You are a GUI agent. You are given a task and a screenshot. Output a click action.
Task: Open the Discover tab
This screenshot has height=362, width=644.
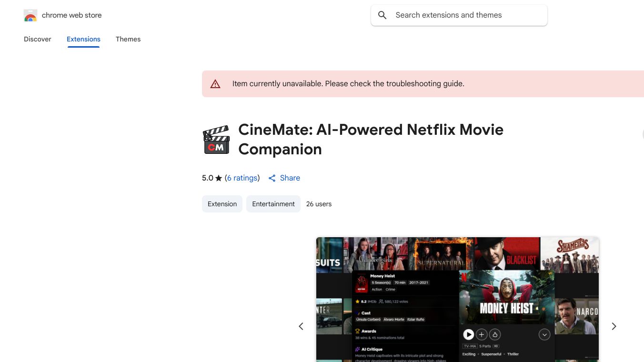coord(38,39)
